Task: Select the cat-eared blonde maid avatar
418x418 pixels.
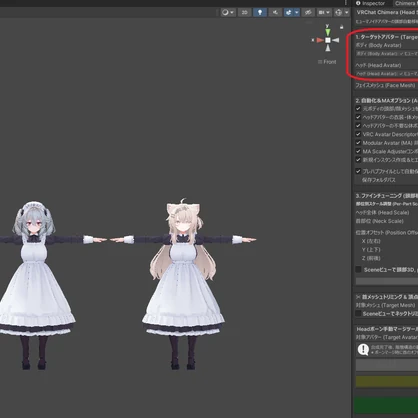Action: [x=183, y=284]
